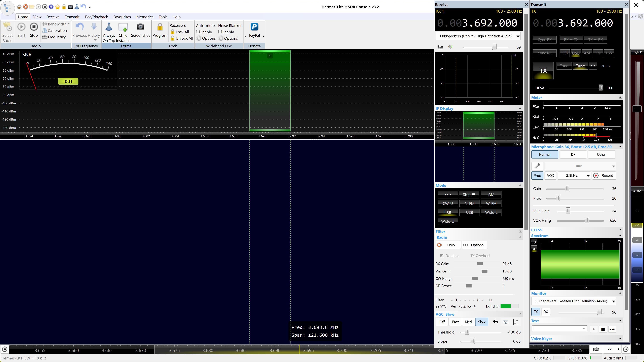The height and width of the screenshot is (362, 644).
Task: Toggle the Proc microphone button
Action: click(x=537, y=176)
